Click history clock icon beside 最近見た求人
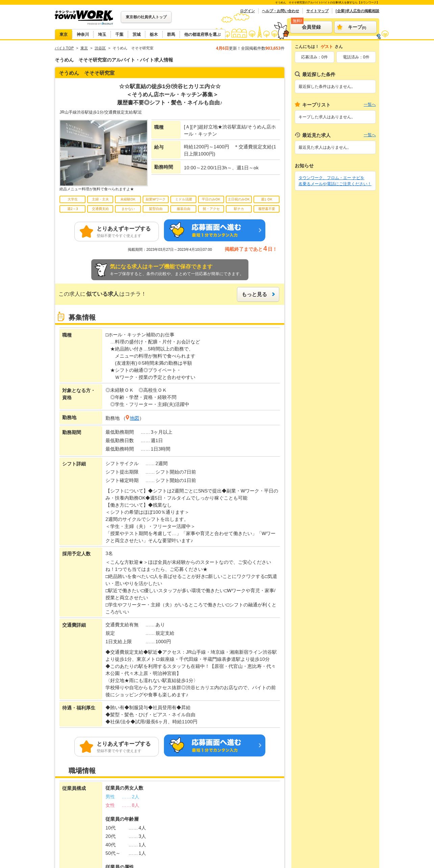Image resolution: width=434 pixels, height=868 pixels. coord(297,135)
